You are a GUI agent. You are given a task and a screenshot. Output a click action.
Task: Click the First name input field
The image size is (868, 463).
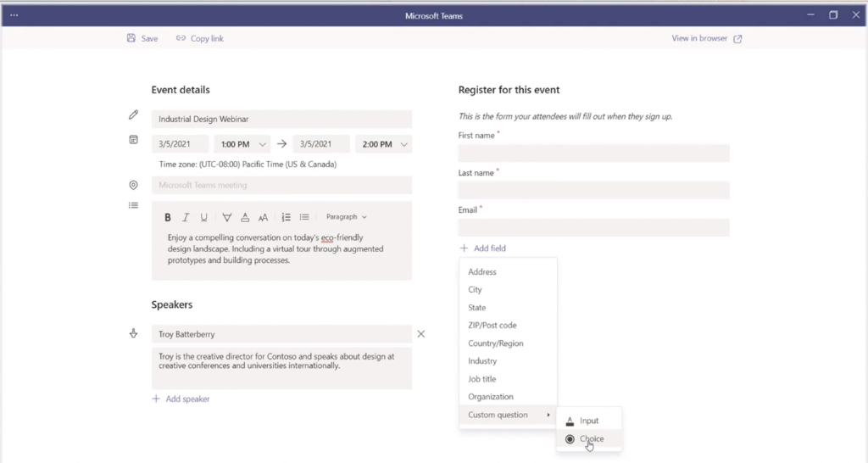click(593, 153)
